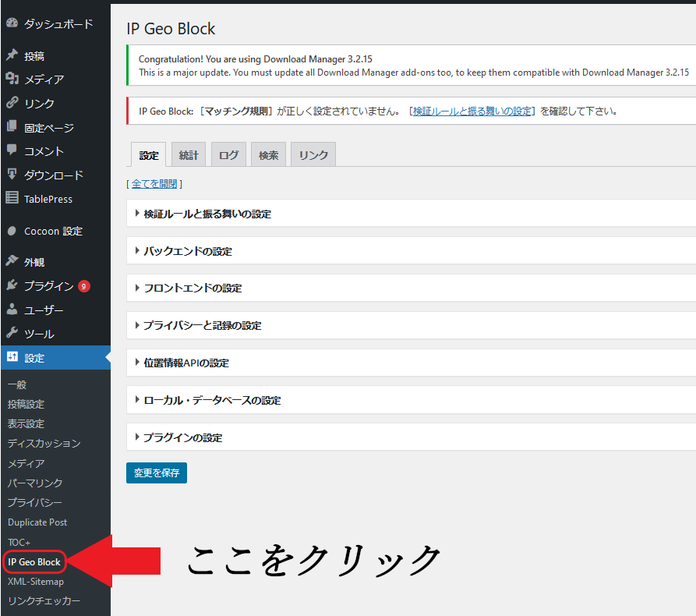This screenshot has height=616, width=696.
Task: Click the 固定ページ pages icon
Action: coord(12,126)
